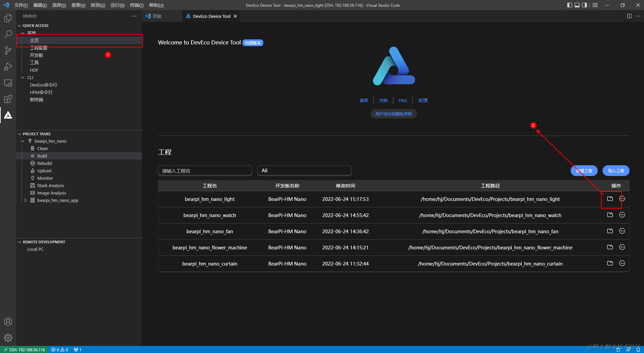This screenshot has width=644, height=353.
Task: Focus the 请输入工程名 search field
Action: 205,171
